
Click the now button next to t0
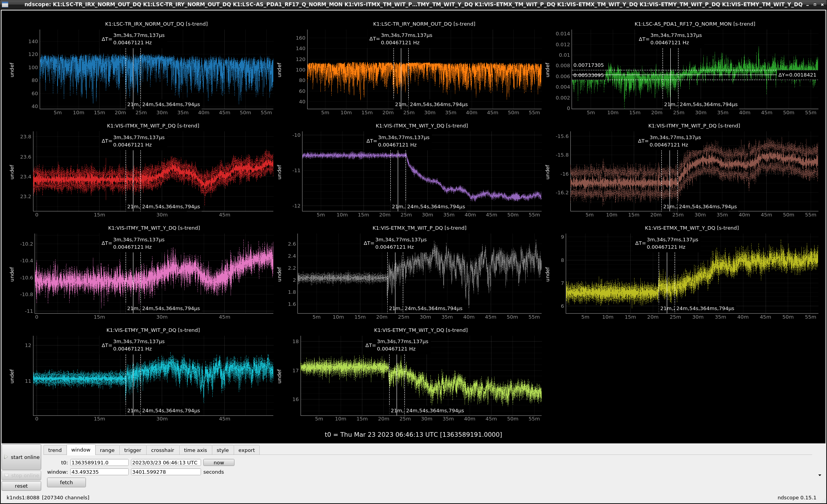tap(219, 462)
